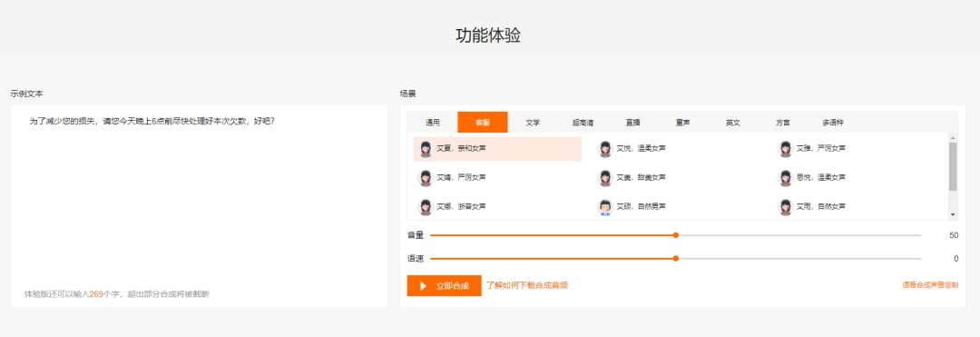This screenshot has height=337, width=980.
Task: Switch to the 文学 scene tab
Action: click(533, 123)
